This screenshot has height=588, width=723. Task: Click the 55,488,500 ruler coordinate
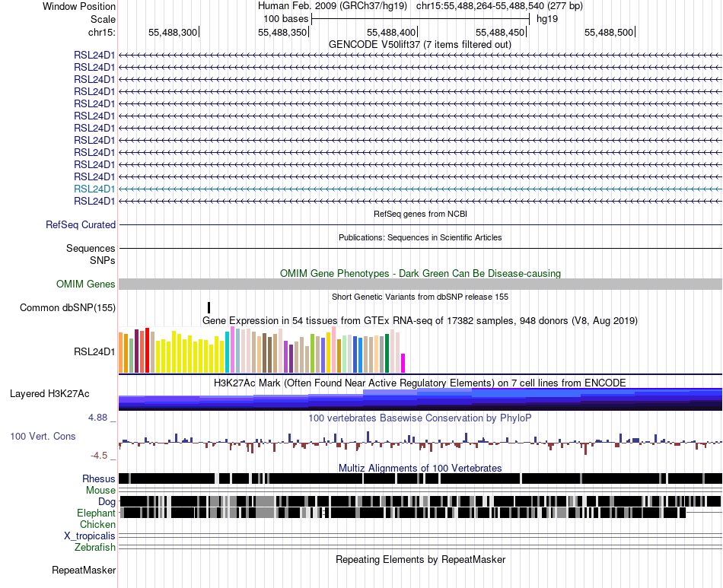[609, 32]
